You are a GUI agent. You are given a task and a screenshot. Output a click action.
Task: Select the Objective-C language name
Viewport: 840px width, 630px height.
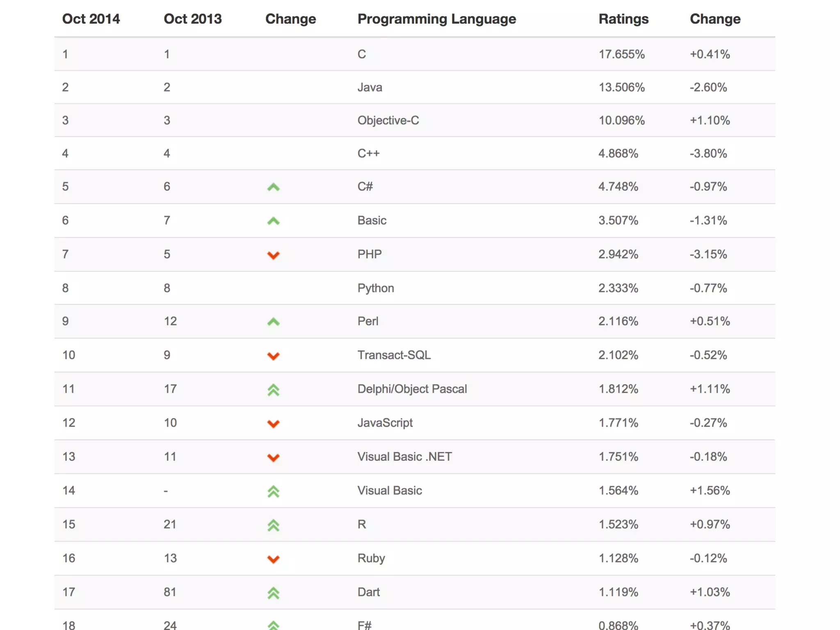pos(388,121)
